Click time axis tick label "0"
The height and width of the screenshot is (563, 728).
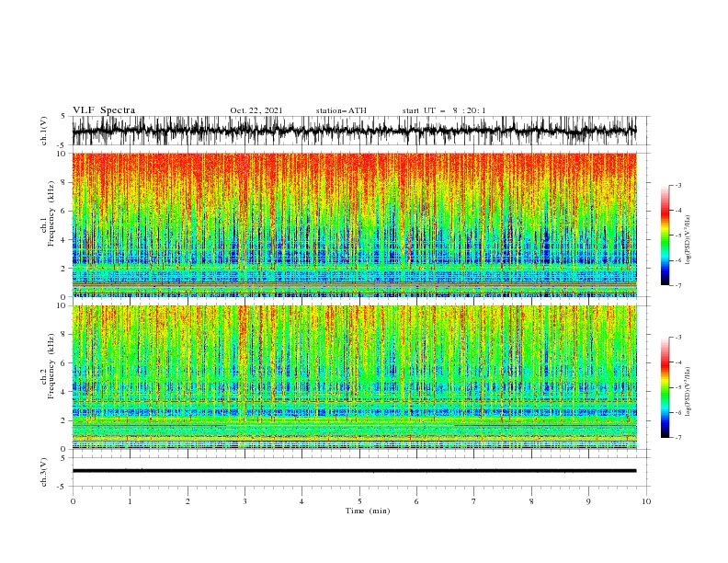click(73, 501)
